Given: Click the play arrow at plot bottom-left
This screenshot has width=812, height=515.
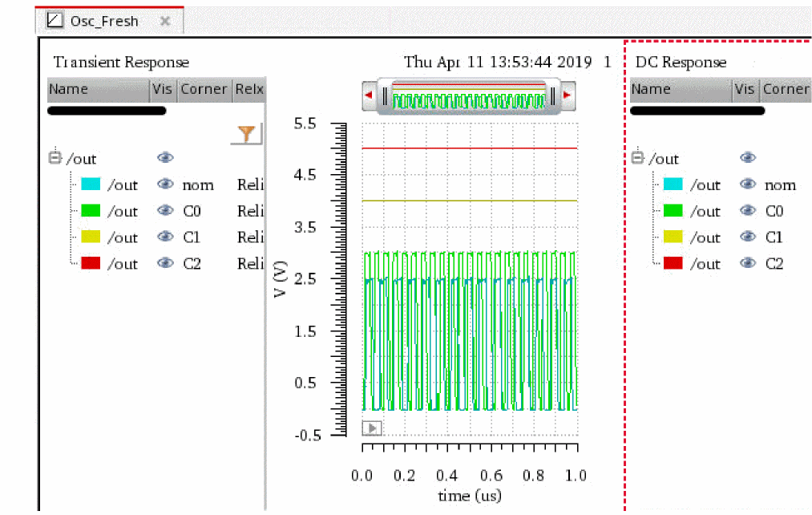Looking at the screenshot, I should [371, 428].
